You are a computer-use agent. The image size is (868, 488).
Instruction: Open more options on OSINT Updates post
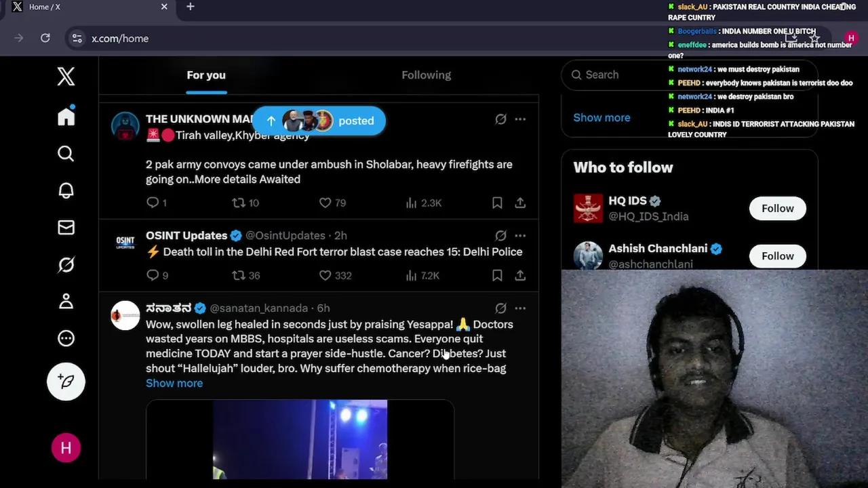point(520,235)
